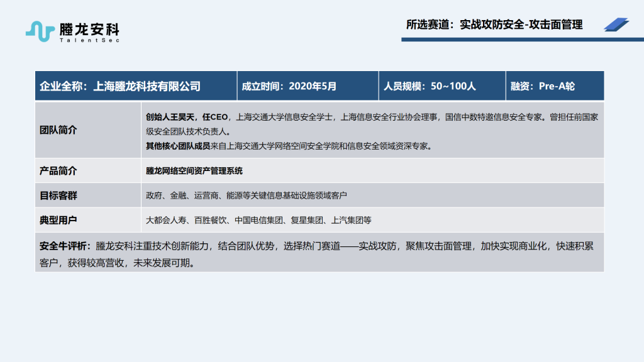Select the 目标客群 row label

click(x=58, y=195)
